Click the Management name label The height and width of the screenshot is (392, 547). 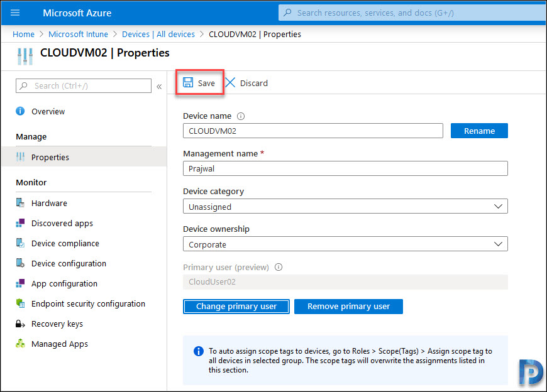tap(221, 154)
